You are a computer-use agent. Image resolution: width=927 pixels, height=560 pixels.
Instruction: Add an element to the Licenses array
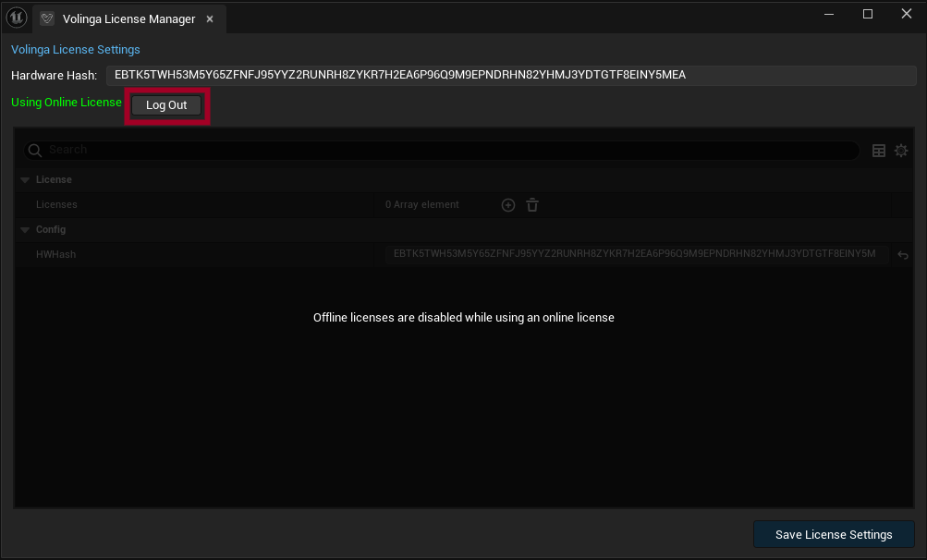point(508,205)
